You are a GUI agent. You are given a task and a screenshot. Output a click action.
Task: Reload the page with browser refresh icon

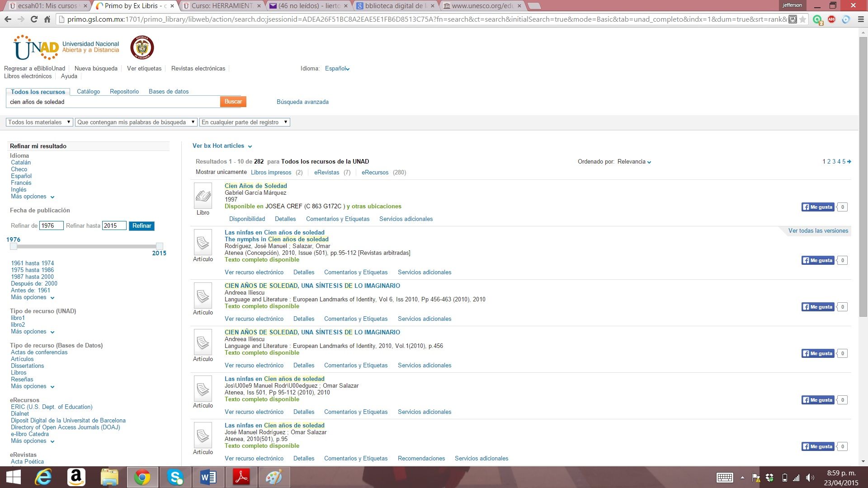click(34, 19)
